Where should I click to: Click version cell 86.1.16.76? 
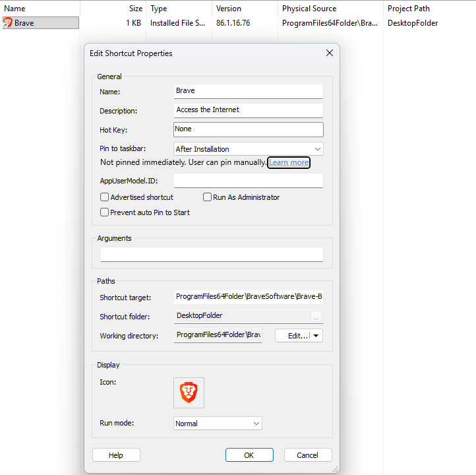click(233, 23)
